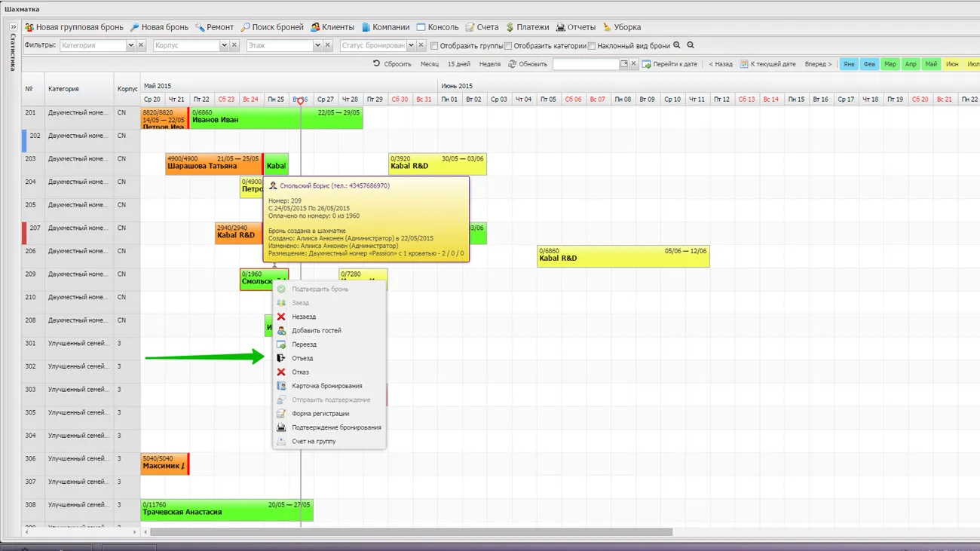Click the Уборка broom icon

click(x=607, y=27)
